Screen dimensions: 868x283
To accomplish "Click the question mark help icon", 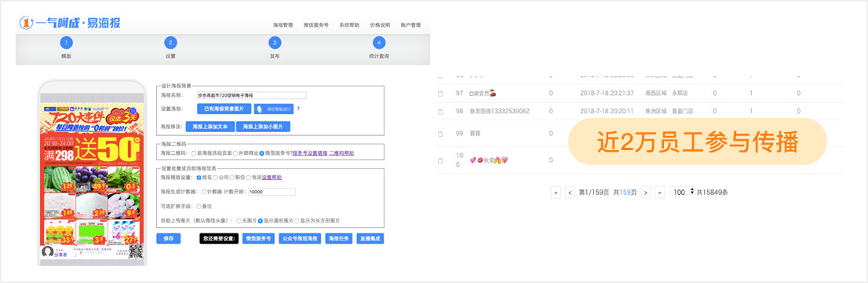I will [x=298, y=108].
